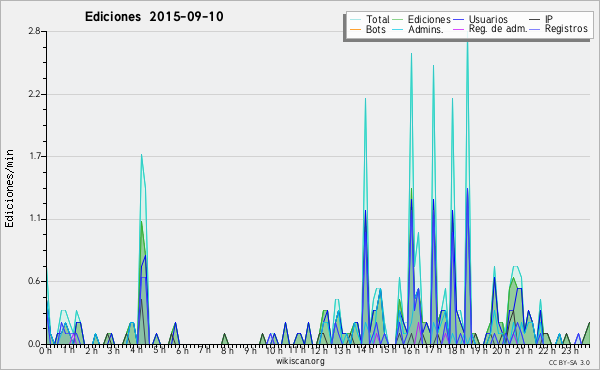
Task: Click the green line swatch beside Ediciones legend
Action: pos(398,20)
